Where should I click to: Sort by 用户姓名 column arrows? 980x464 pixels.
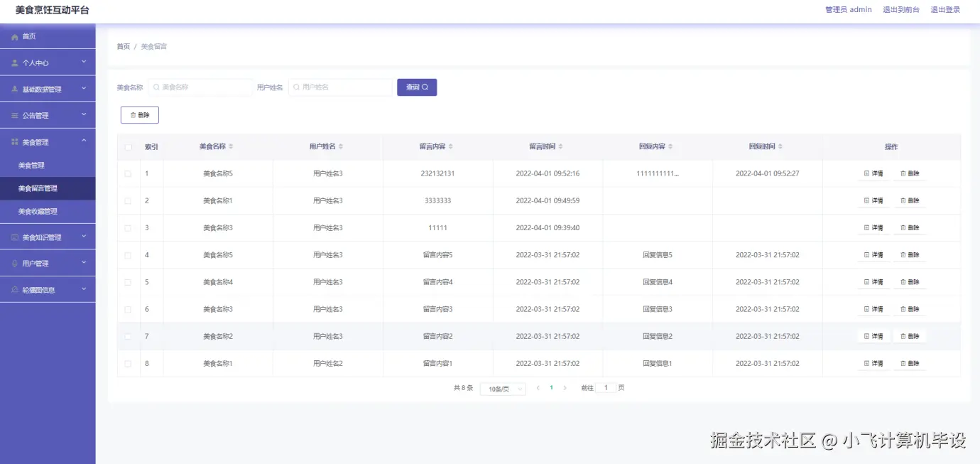tap(341, 146)
